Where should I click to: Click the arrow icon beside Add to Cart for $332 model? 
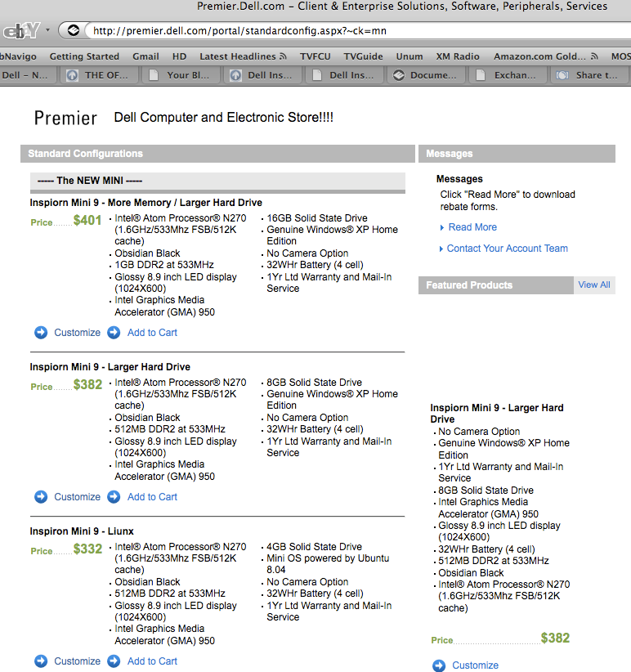[114, 661]
